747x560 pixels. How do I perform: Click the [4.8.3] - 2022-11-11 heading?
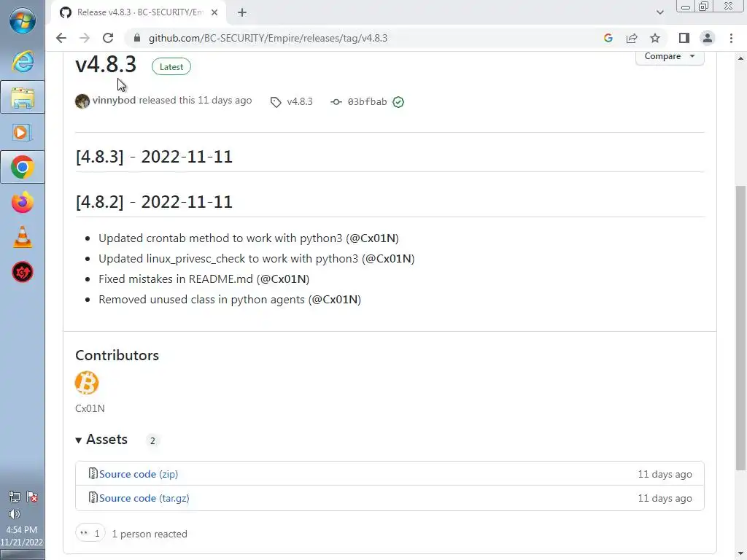(x=154, y=157)
